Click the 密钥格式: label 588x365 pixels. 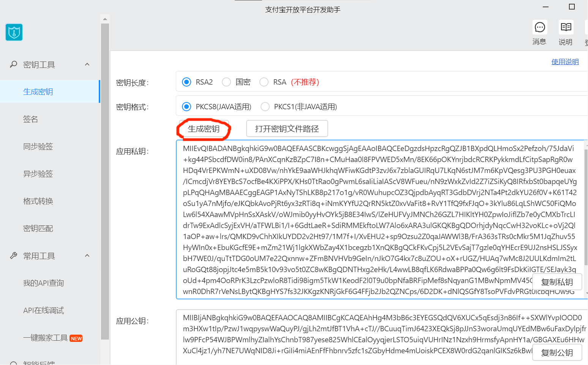(x=132, y=107)
